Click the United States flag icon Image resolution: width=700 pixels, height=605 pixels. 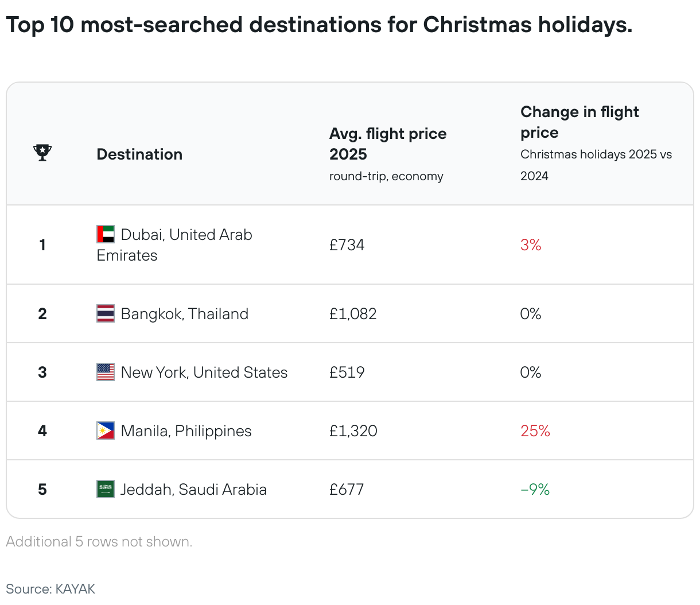pos(106,372)
